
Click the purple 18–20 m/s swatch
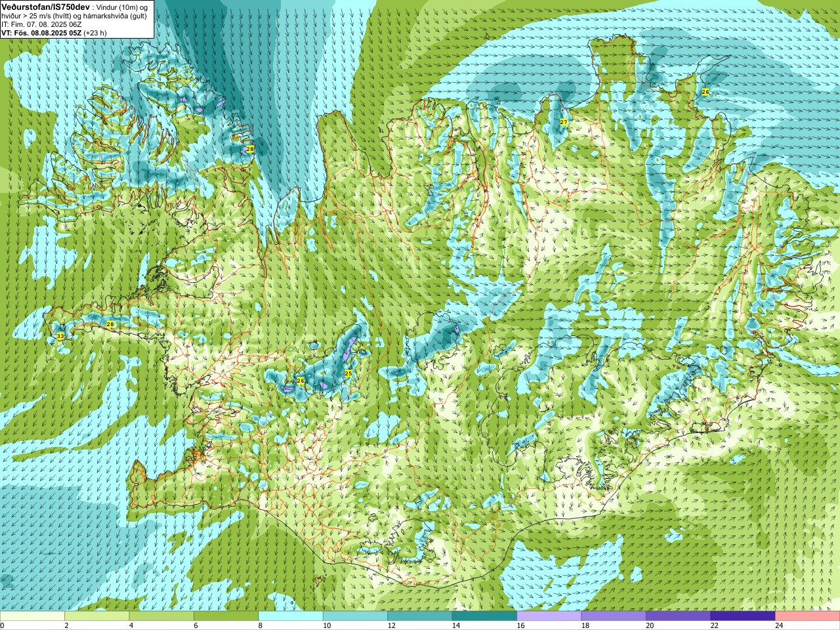click(x=614, y=616)
